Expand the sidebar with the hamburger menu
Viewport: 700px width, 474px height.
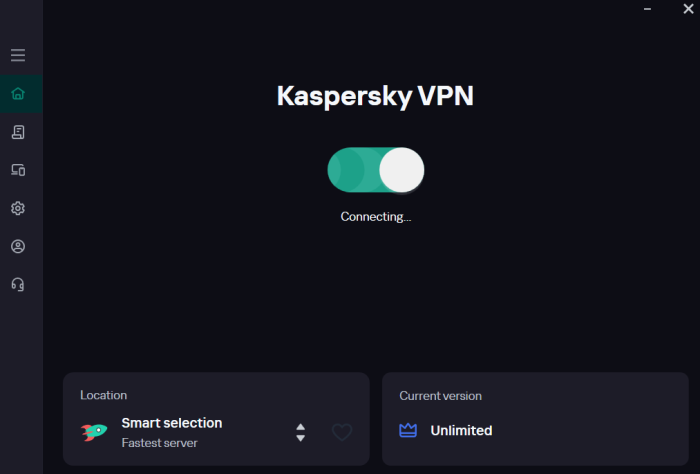pos(18,56)
